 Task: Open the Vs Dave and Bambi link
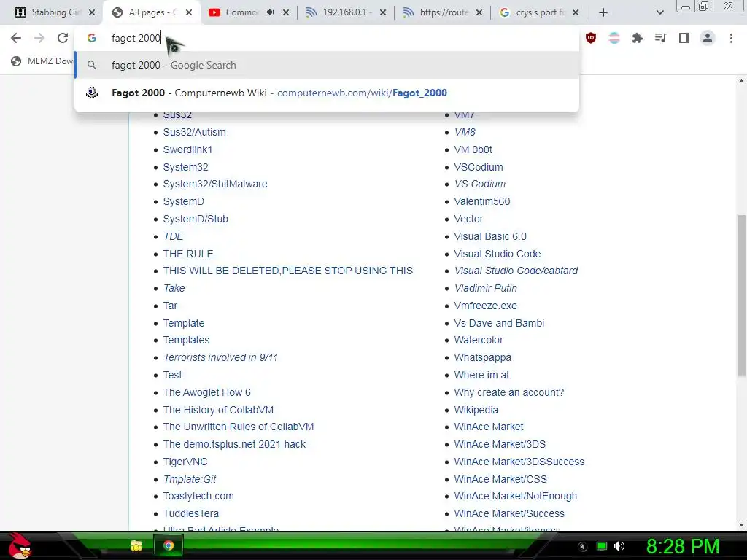499,323
